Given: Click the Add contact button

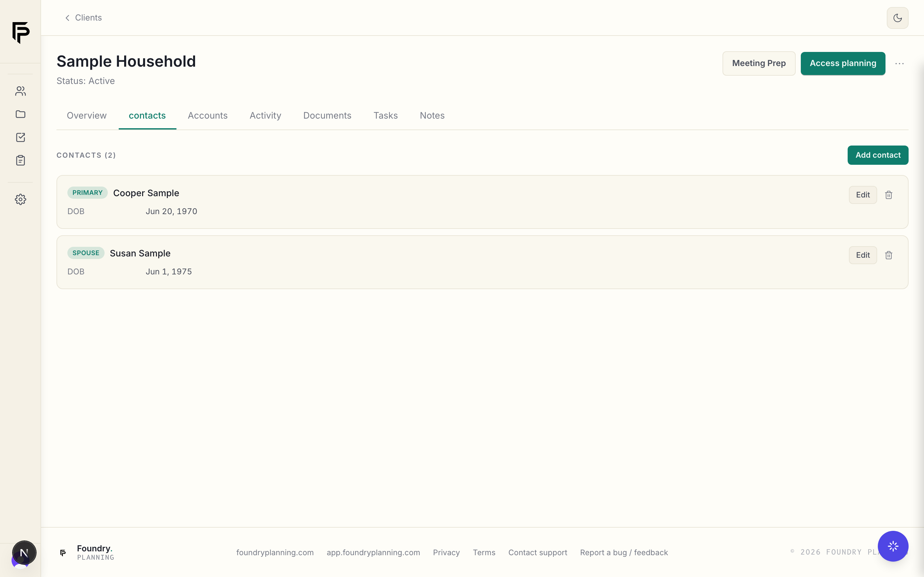Looking at the screenshot, I should click(x=878, y=155).
